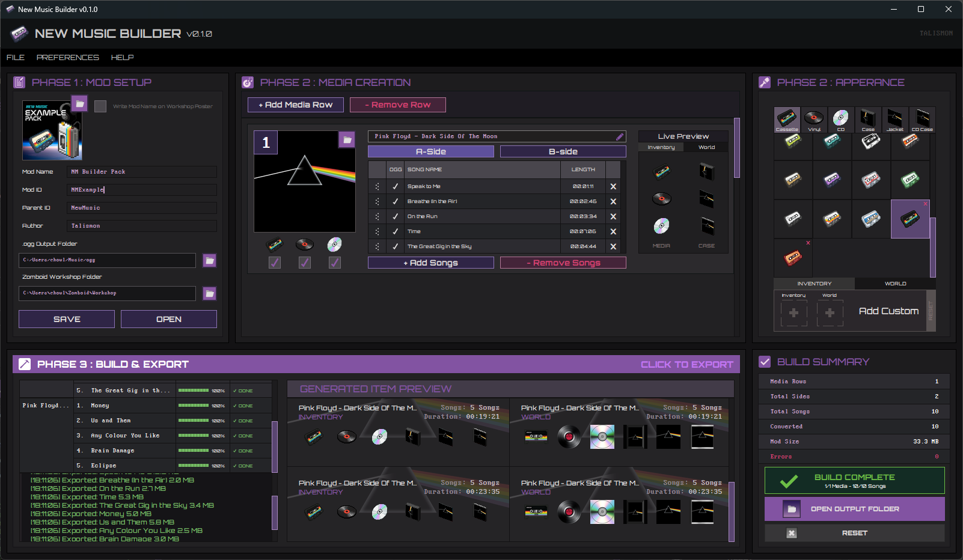Click the Add Media Row button
Screen dimensions: 963x560
pyautogui.click(x=296, y=105)
